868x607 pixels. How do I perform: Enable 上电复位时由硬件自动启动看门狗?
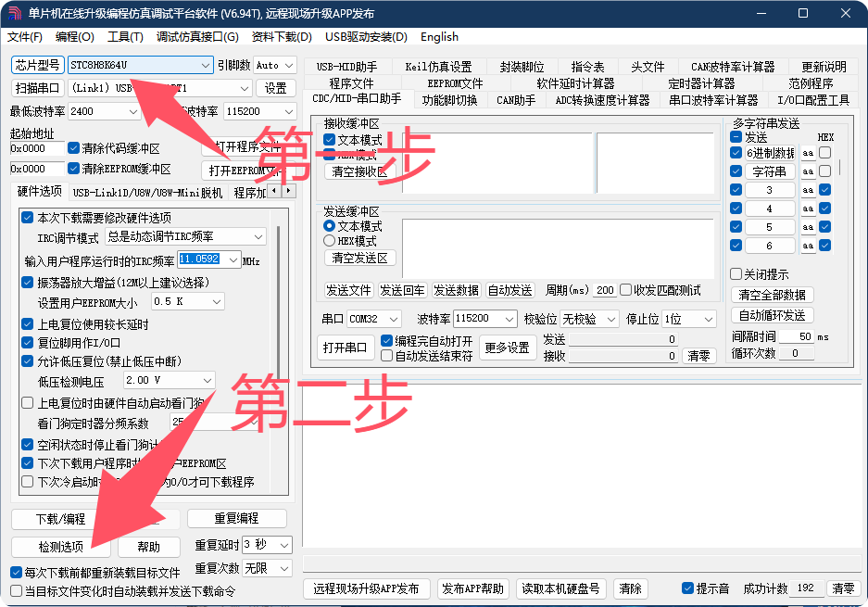point(27,402)
